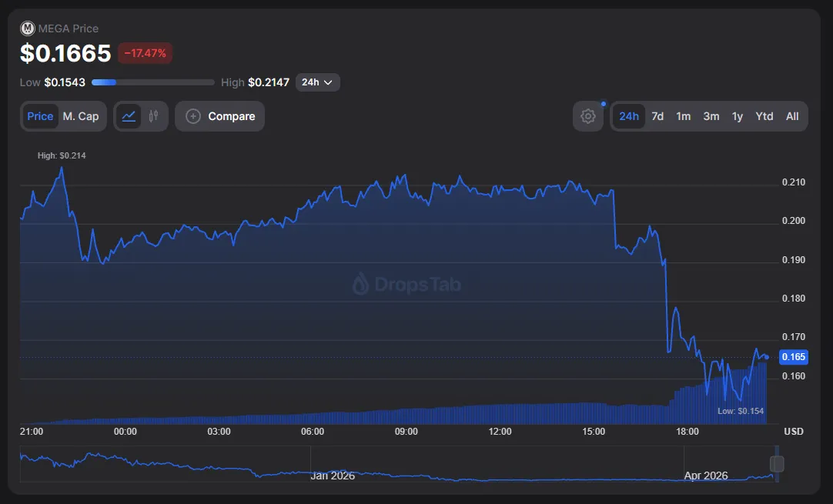Click the low-high price range bar
Image resolution: width=833 pixels, height=504 pixels.
pyautogui.click(x=152, y=82)
